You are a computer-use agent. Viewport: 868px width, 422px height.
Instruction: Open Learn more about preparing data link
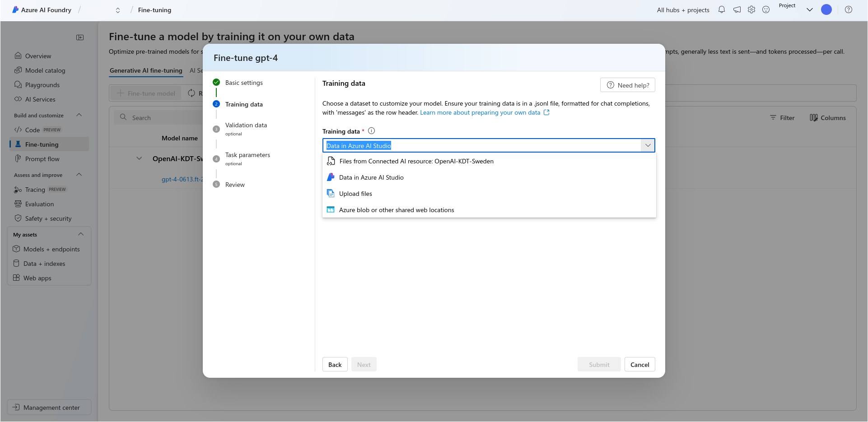pos(485,112)
